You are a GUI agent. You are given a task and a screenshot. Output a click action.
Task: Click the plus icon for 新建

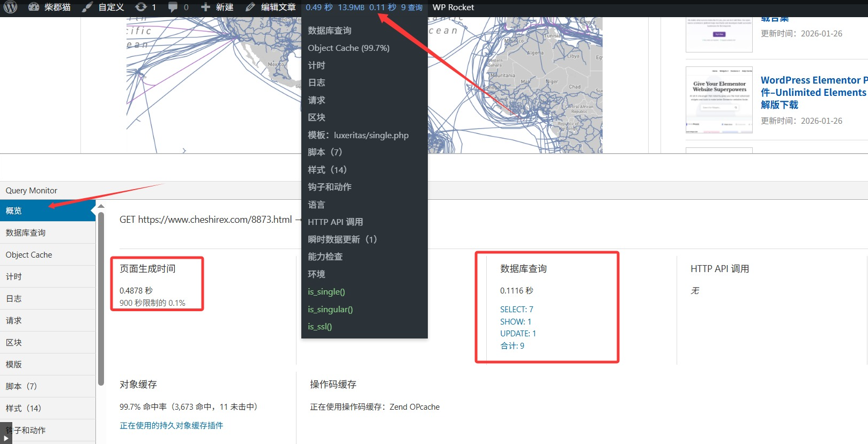click(x=205, y=7)
